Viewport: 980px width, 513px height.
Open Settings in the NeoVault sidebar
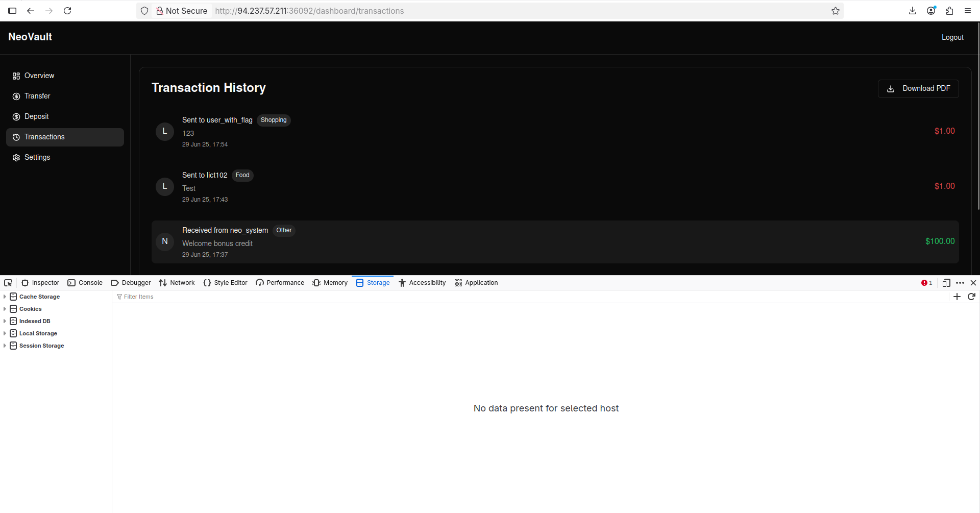65,158
